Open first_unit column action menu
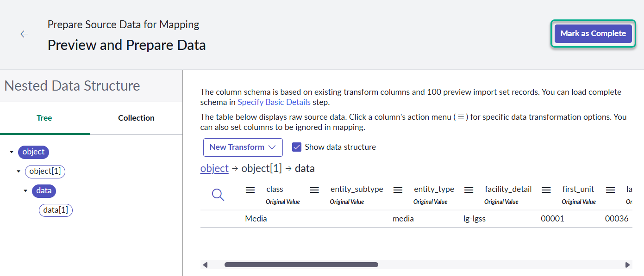The image size is (644, 276). coord(546,190)
